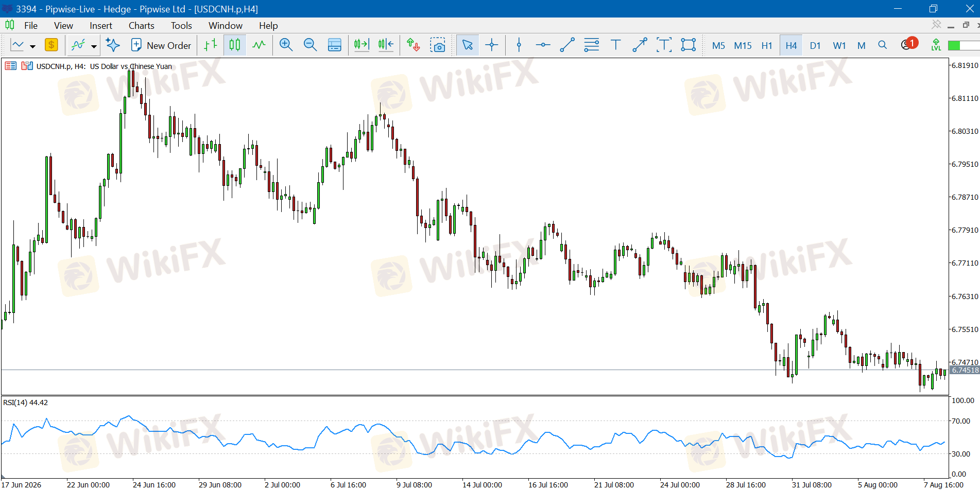Switch to D1 timeframe
Viewport: 980px width, 490px height.
click(815, 46)
